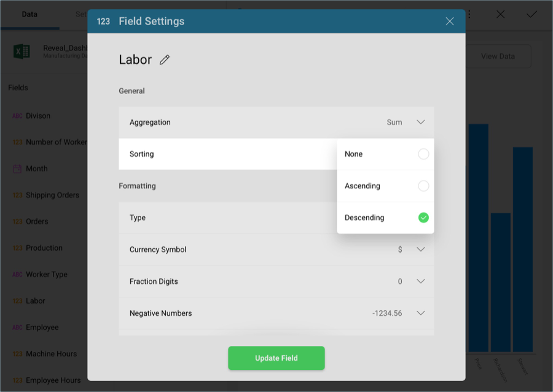Click the 123 icon beside Shipping Orders

point(17,195)
